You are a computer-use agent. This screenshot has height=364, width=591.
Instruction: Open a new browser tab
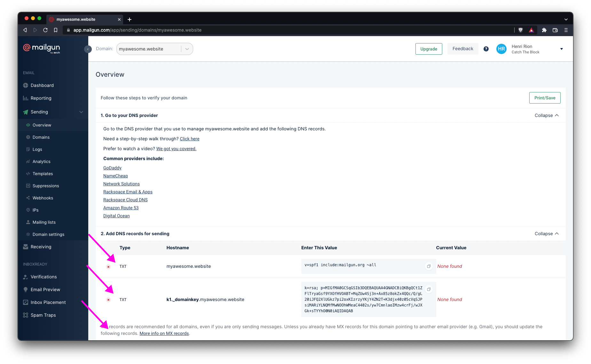pos(130,19)
